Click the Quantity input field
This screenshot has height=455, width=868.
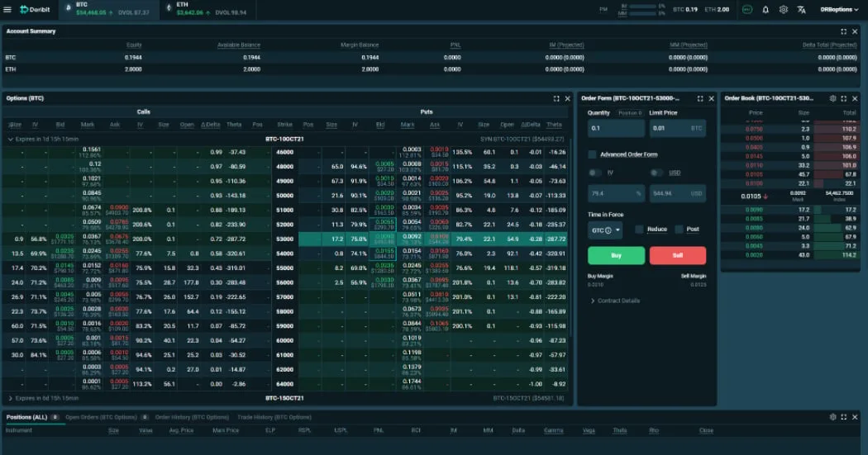(x=616, y=128)
